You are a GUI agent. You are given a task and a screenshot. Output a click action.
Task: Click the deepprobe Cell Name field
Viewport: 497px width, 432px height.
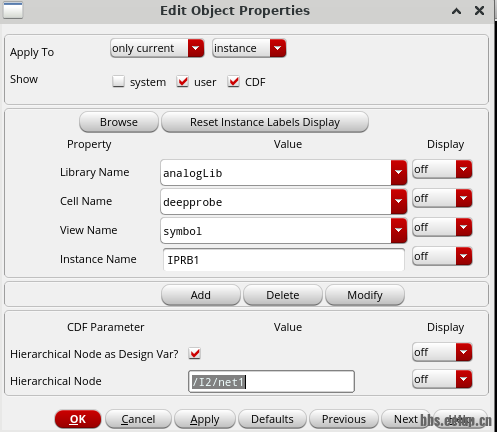pyautogui.click(x=276, y=202)
